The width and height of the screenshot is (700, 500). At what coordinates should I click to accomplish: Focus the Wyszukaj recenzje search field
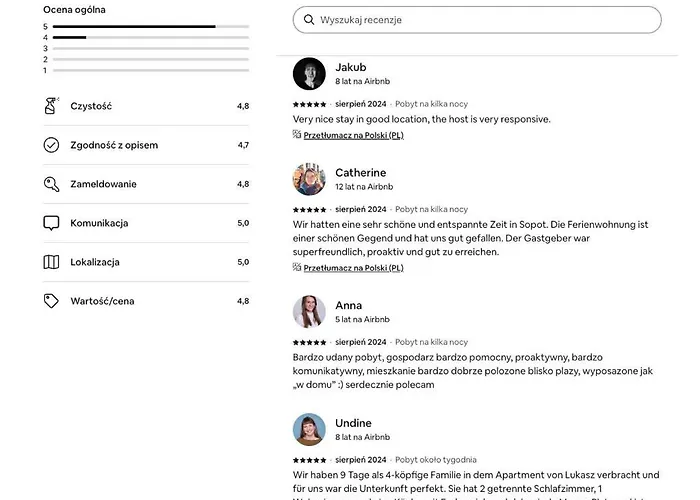(x=480, y=20)
